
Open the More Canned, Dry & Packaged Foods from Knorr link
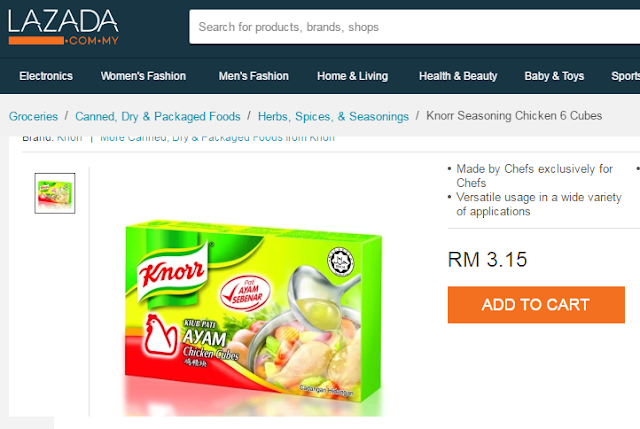click(217, 139)
